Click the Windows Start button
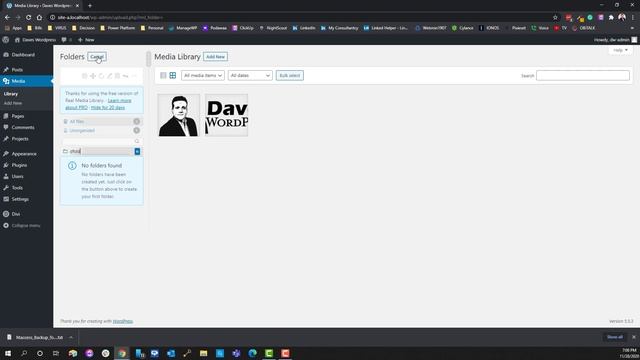The width and height of the screenshot is (640, 360). pos(8,353)
